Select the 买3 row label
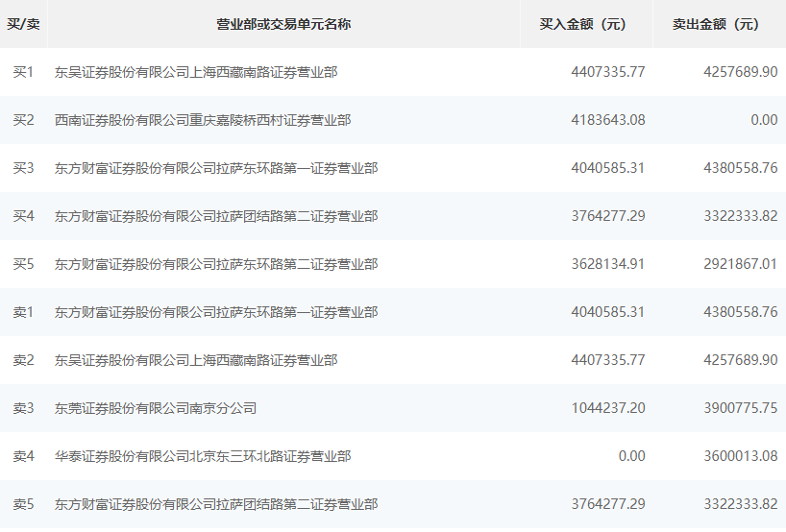 [24, 168]
